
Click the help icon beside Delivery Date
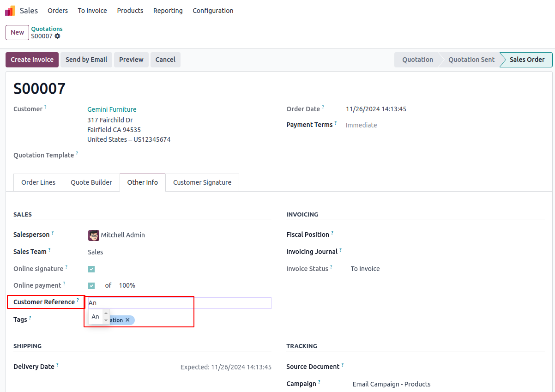click(57, 365)
